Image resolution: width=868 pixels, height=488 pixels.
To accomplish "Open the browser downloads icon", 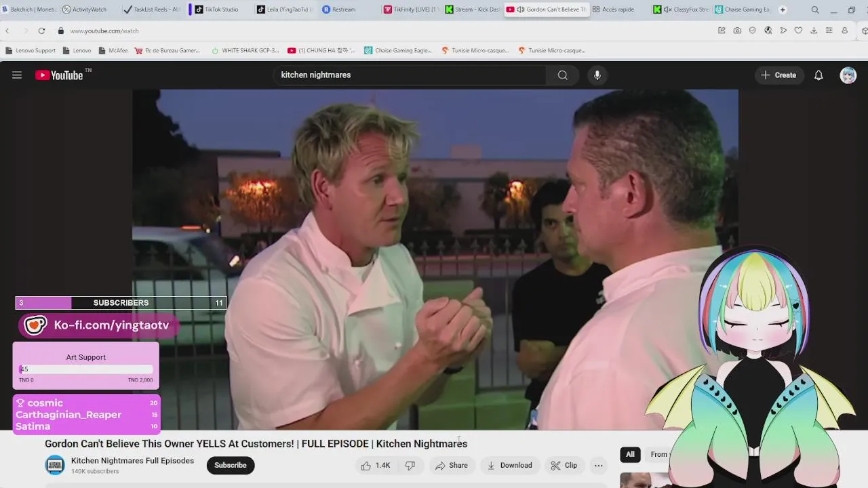I will pos(814,30).
